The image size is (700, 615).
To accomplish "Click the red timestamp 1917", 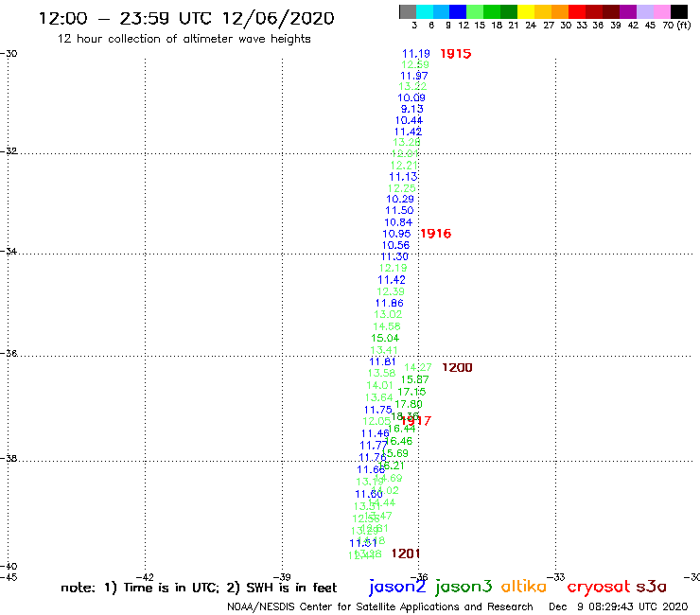I will click(416, 421).
